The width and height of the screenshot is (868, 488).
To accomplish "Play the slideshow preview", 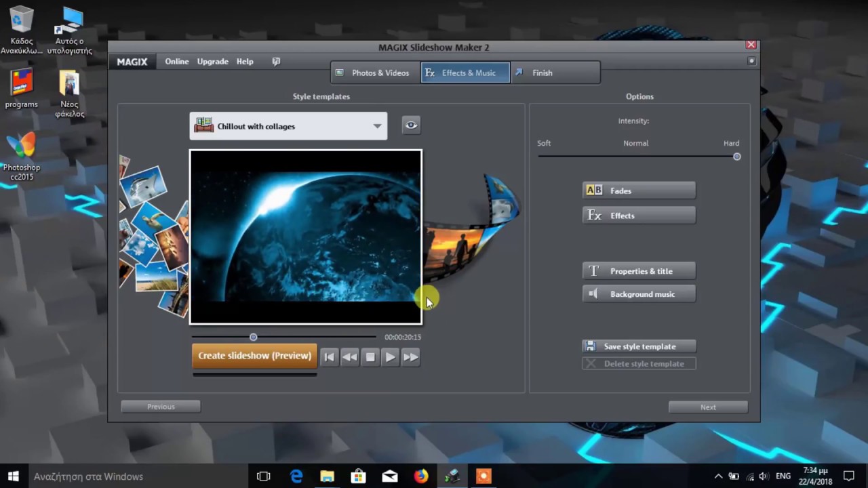I will [x=390, y=357].
